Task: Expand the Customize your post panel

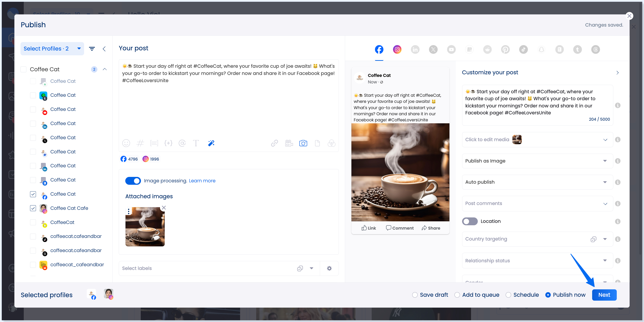Action: point(617,73)
